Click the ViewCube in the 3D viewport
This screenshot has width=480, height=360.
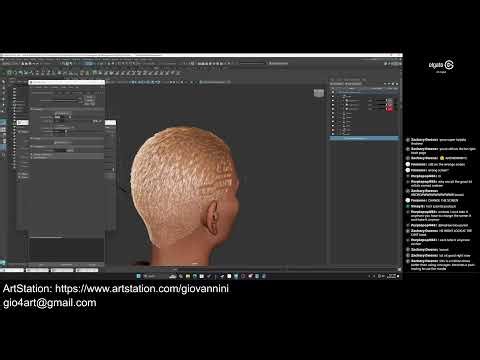click(319, 93)
